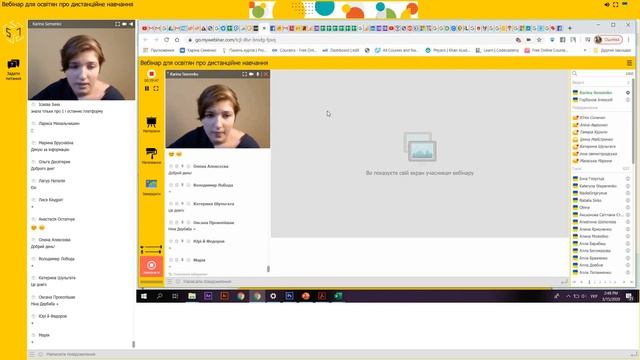The image size is (640, 360).
Task: Open Physics Khan Academy bookmark
Action: tap(447, 50)
